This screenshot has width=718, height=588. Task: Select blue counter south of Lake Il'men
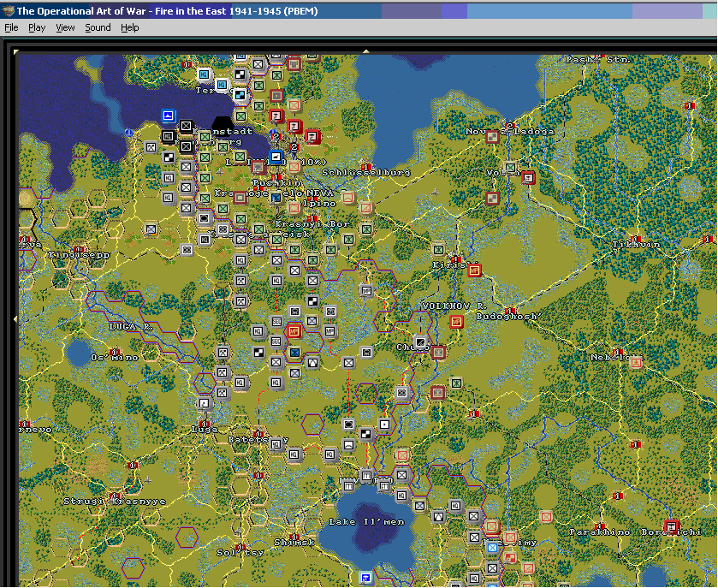366,578
